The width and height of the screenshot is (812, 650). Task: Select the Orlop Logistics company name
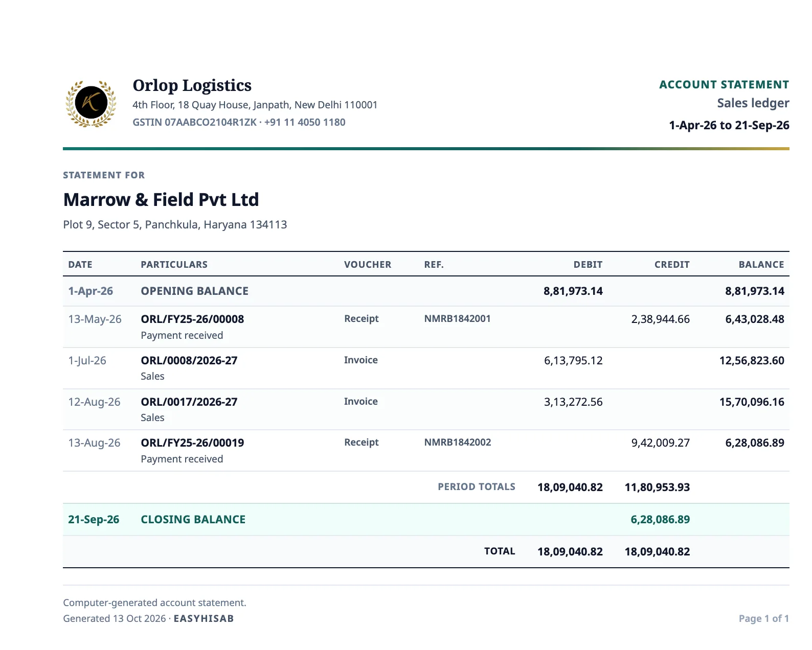click(x=192, y=85)
